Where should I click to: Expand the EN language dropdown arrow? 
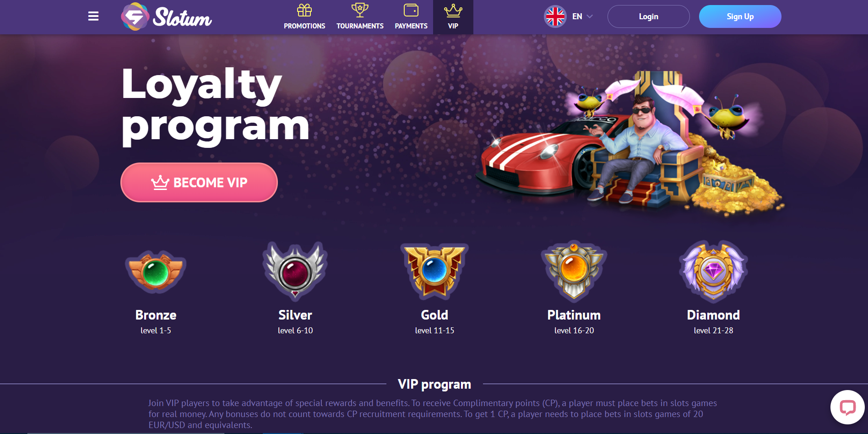click(590, 16)
